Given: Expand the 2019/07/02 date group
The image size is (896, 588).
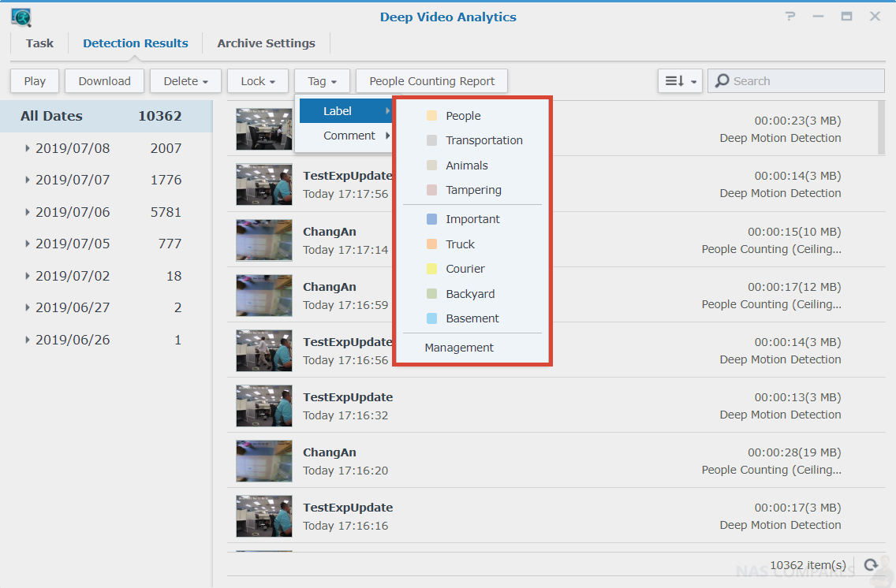Looking at the screenshot, I should coord(28,277).
